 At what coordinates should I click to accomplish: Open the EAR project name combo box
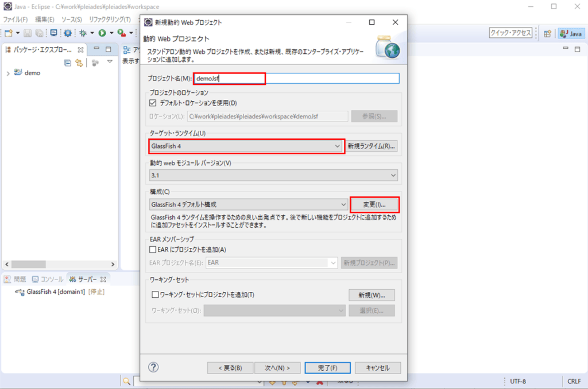point(272,263)
